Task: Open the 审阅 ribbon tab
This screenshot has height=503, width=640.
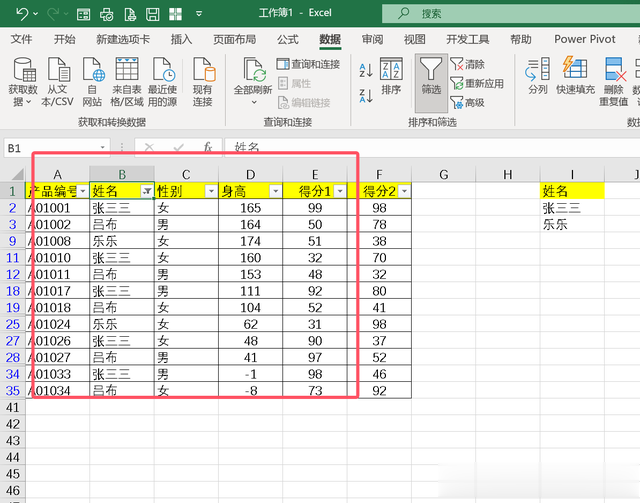Action: tap(372, 39)
